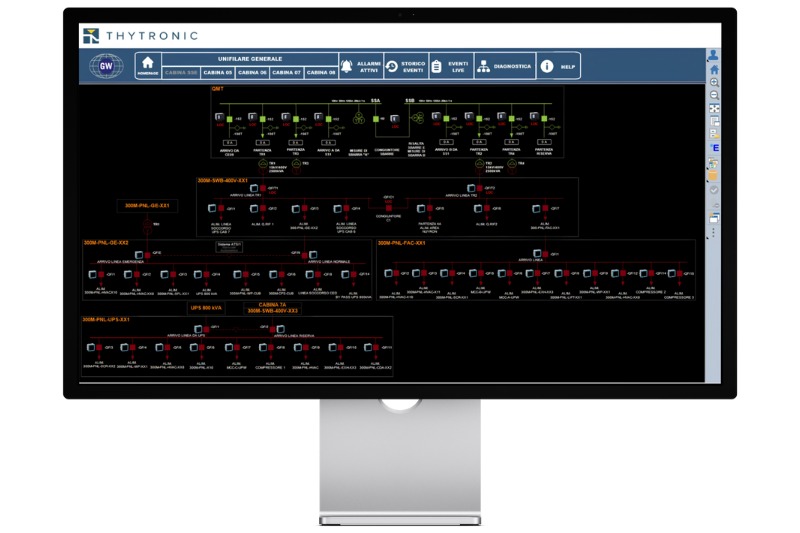
Task: Click relay device at Arrivo Linea Riserva
Action: pos(281,329)
